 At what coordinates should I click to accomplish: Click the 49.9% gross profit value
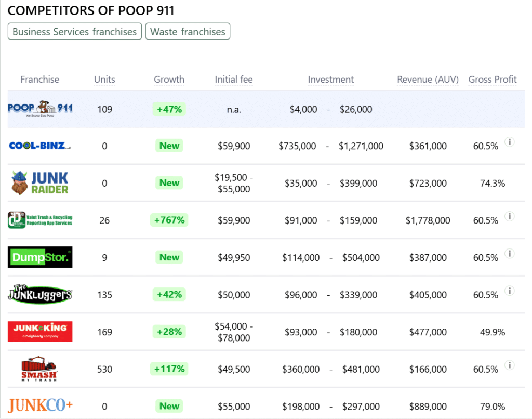click(493, 332)
